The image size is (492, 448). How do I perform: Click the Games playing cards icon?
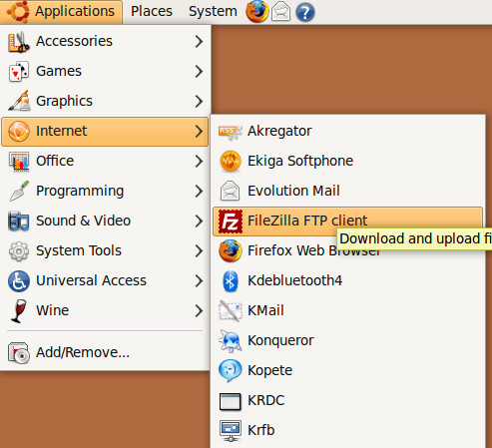click(19, 71)
